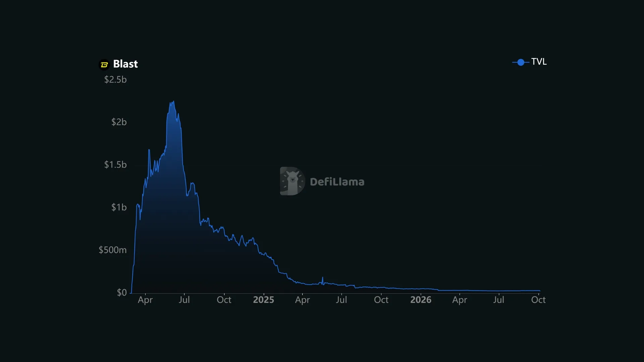The image size is (644, 362).
Task: Click the 2026 x-axis label
Action: [x=421, y=300]
